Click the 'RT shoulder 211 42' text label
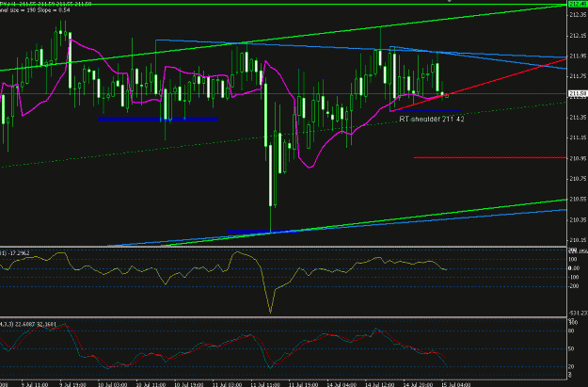The width and height of the screenshot is (588, 387). (432, 119)
